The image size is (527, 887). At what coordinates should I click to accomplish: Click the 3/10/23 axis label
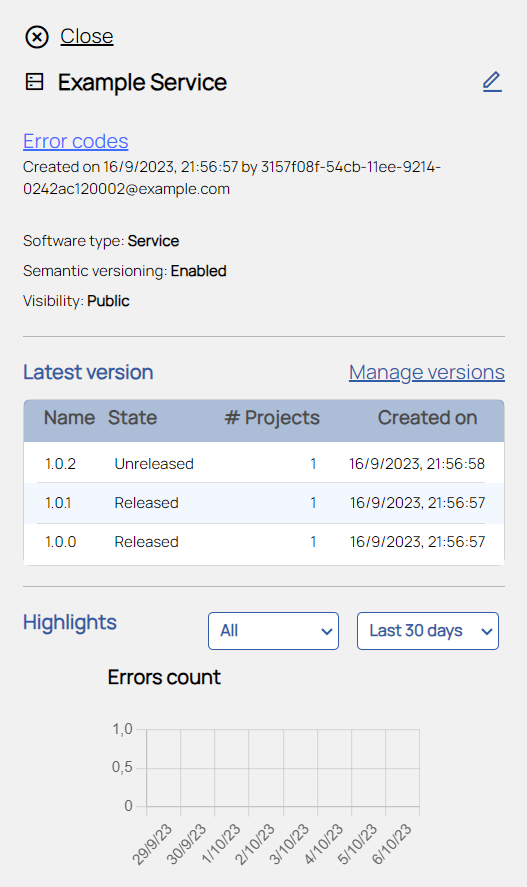288,845
